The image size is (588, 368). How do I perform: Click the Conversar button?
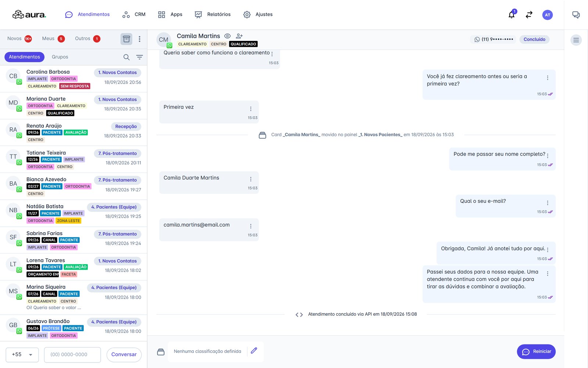124,355
